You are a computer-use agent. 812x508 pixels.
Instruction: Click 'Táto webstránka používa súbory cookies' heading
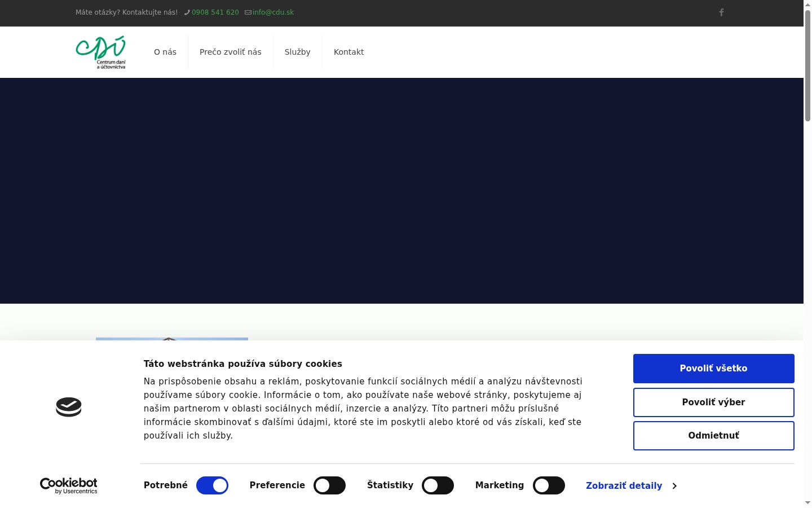[x=243, y=364]
